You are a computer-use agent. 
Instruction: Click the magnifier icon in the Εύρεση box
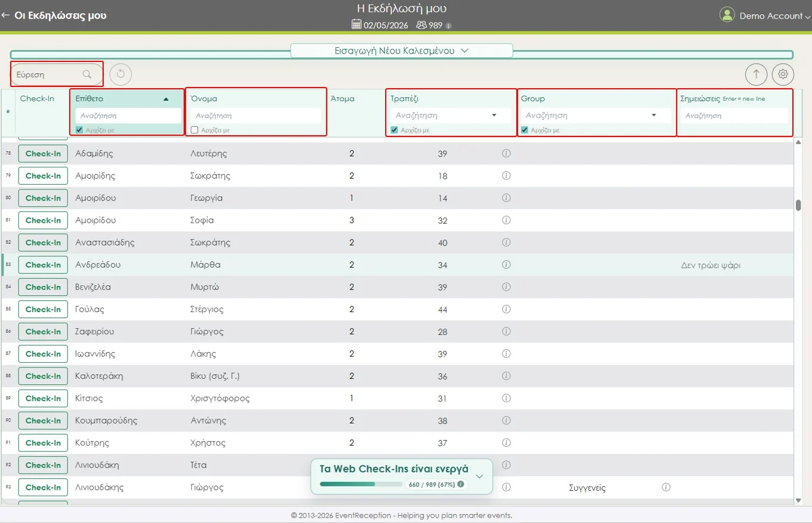[x=87, y=74]
